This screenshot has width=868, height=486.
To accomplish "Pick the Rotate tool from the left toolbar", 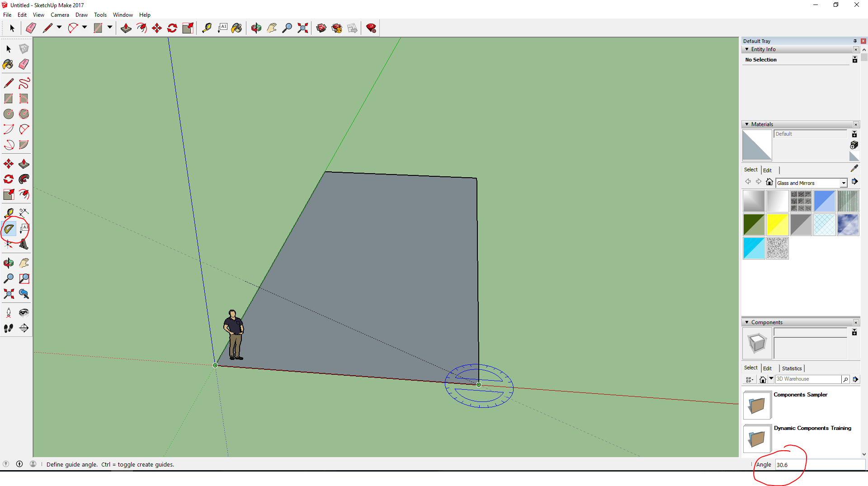I will (8, 179).
